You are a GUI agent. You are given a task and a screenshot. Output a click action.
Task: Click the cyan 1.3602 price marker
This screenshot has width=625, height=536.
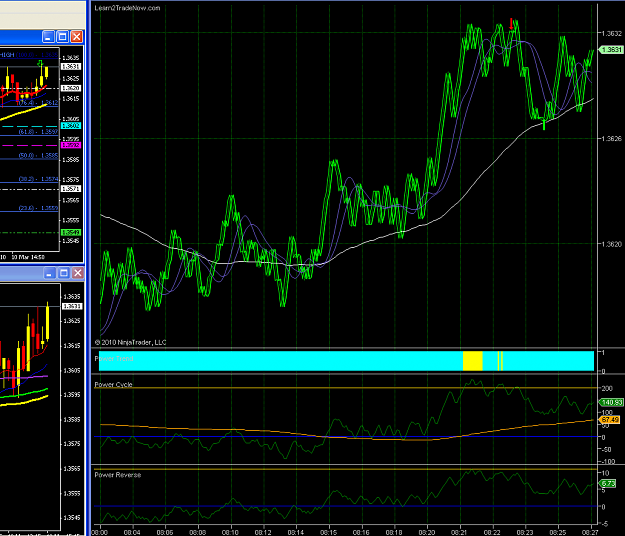(x=71, y=126)
